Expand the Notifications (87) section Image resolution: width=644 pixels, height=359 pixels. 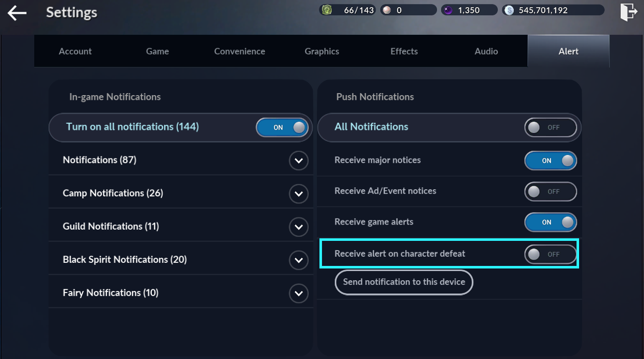[298, 161]
